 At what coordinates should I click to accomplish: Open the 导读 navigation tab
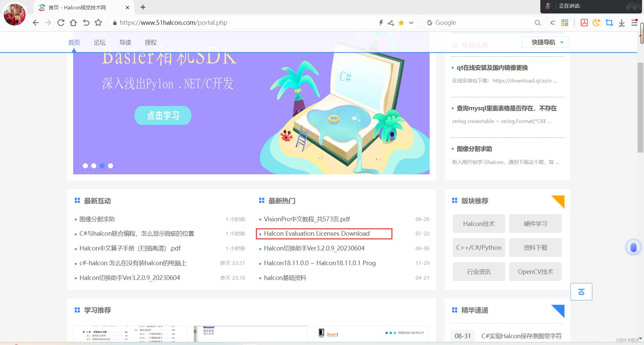coord(125,42)
